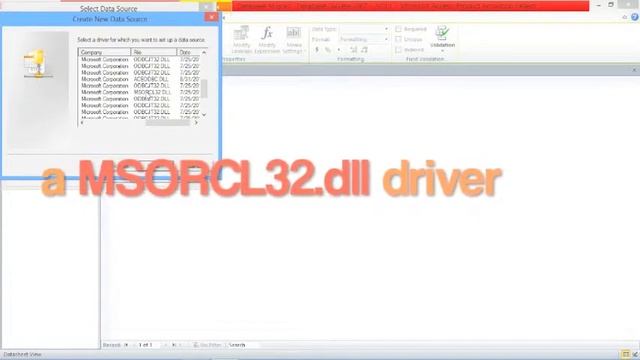
Task: Sort by File column header
Action: [154, 52]
